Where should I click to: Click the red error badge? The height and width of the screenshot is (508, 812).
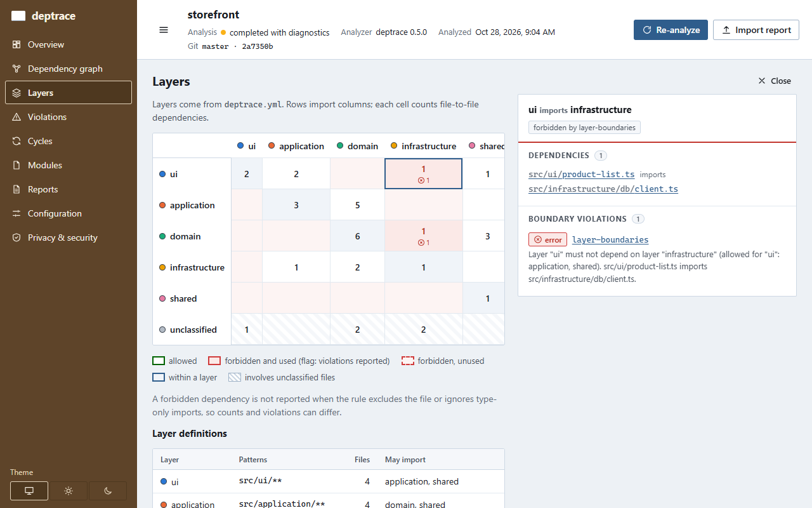coord(547,239)
